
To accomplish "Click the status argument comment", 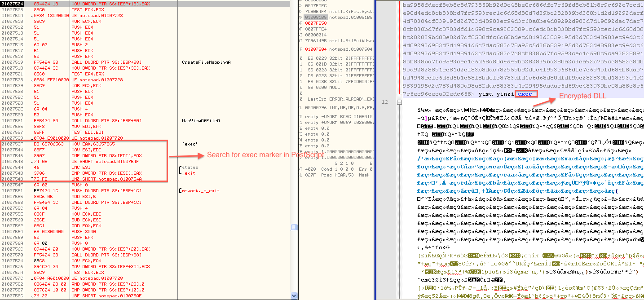I will (x=190, y=167).
